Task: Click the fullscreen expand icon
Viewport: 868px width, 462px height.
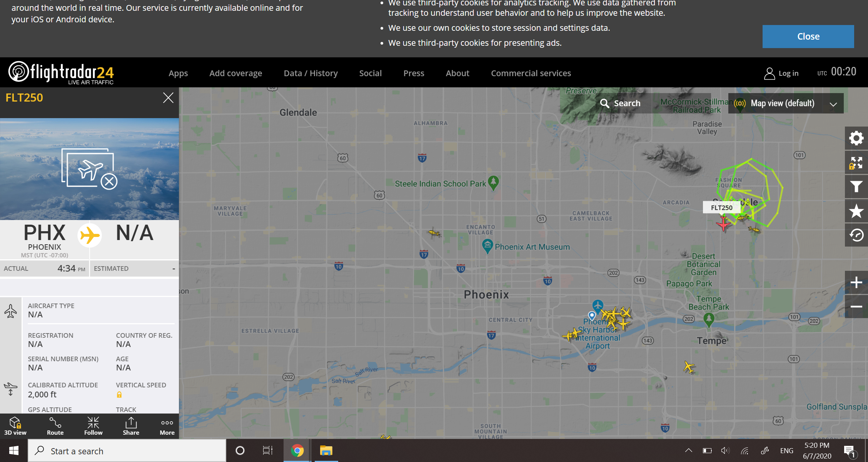Action: coord(856,163)
